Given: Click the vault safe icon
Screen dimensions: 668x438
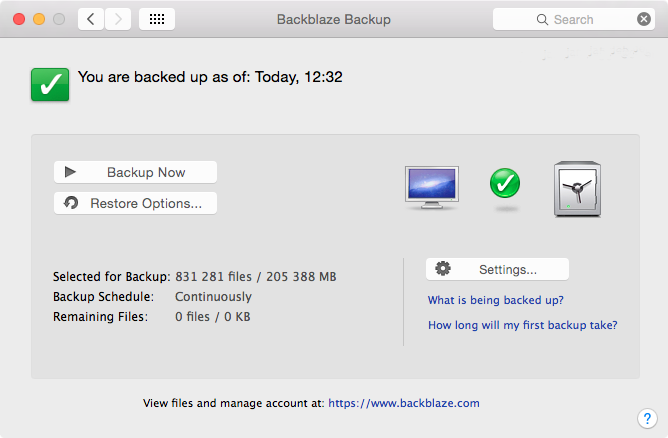Looking at the screenshot, I should pos(577,189).
